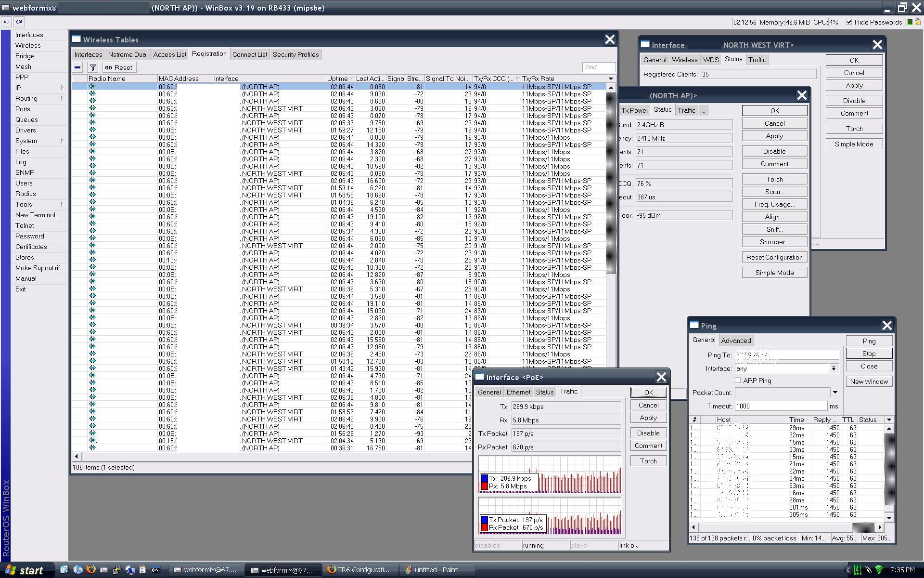Click the Find search field
The image size is (924, 578).
(599, 67)
